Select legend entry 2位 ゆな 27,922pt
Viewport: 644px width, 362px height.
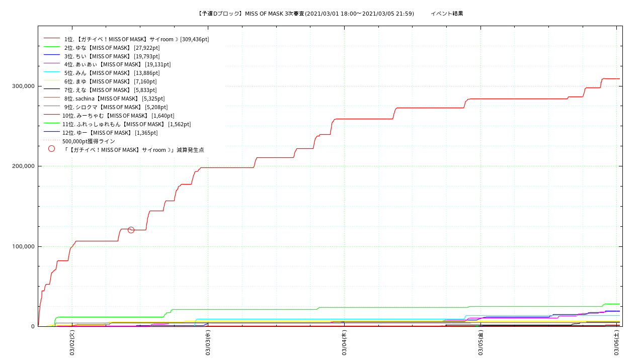pyautogui.click(x=112, y=48)
